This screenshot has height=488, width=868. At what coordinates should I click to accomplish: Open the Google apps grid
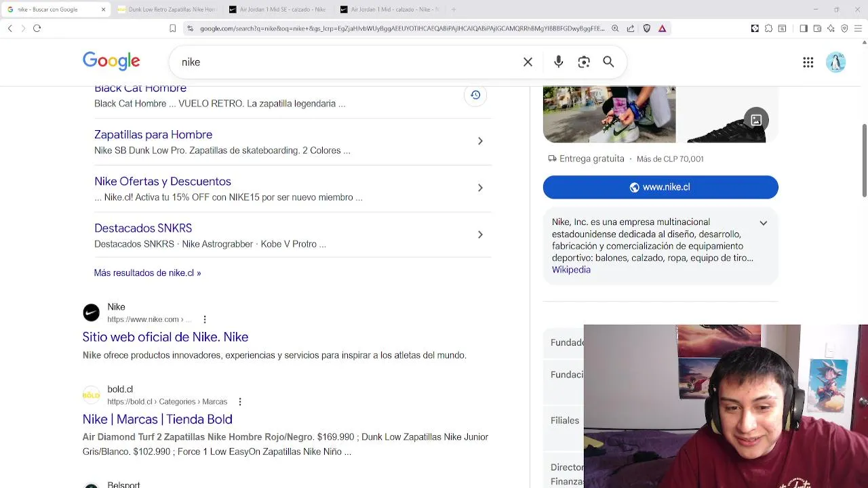(808, 62)
